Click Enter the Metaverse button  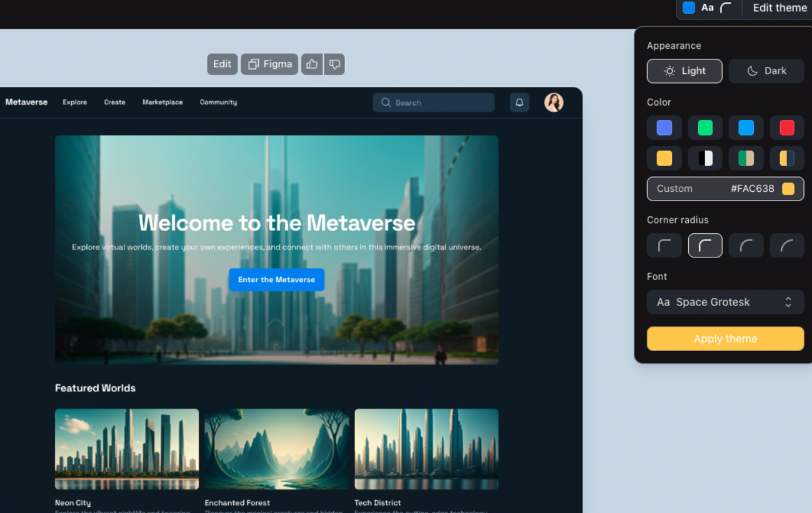point(276,280)
